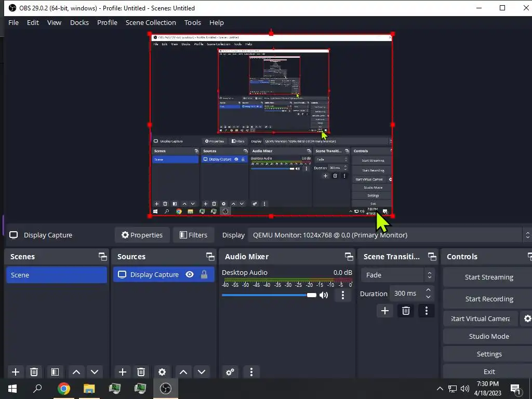Decrease Duration with down stepper
Image resolution: width=532 pixels, height=399 pixels.
coord(428,297)
